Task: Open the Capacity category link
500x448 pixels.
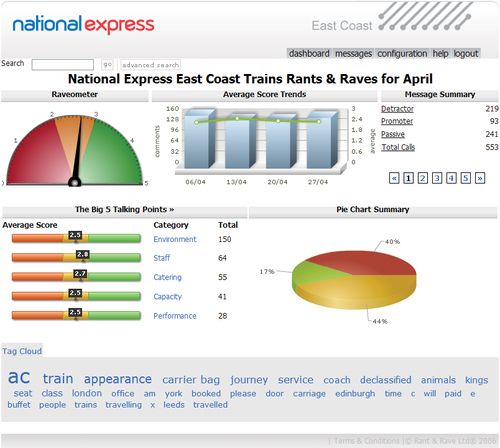Action: [x=168, y=296]
